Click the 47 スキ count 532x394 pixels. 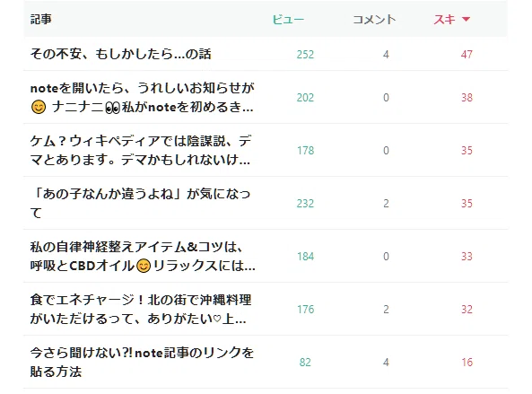[467, 54]
